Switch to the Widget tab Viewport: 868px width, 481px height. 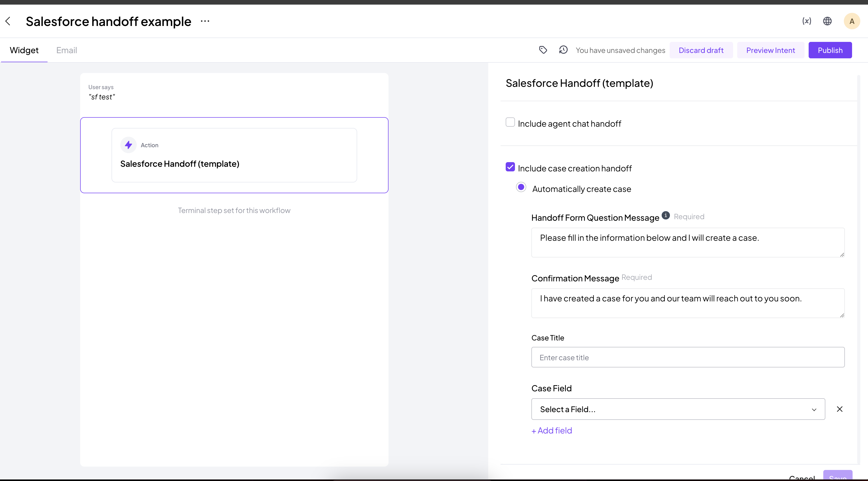tap(24, 50)
